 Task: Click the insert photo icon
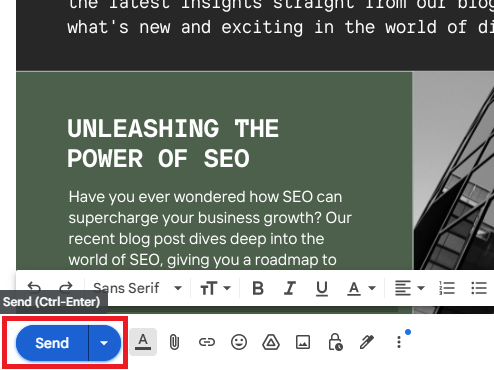pos(303,342)
